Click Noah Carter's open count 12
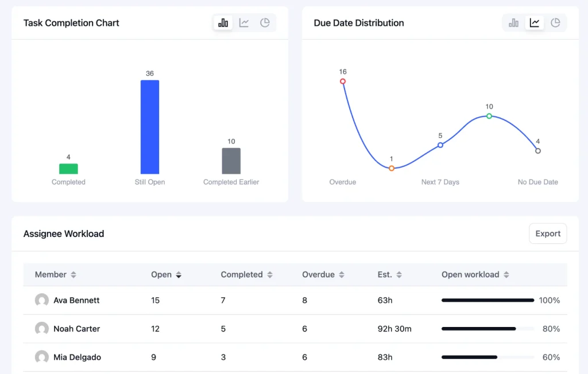The image size is (588, 374). pyautogui.click(x=155, y=329)
